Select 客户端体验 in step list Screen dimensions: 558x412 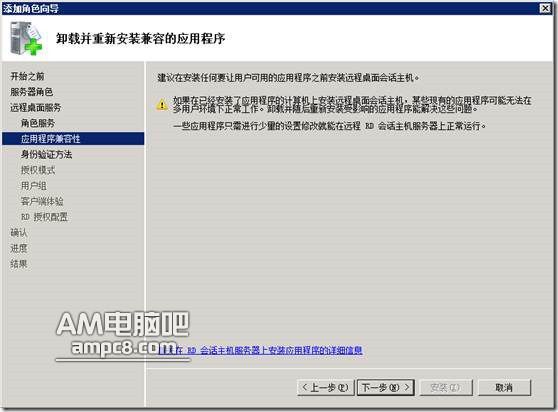coord(42,201)
